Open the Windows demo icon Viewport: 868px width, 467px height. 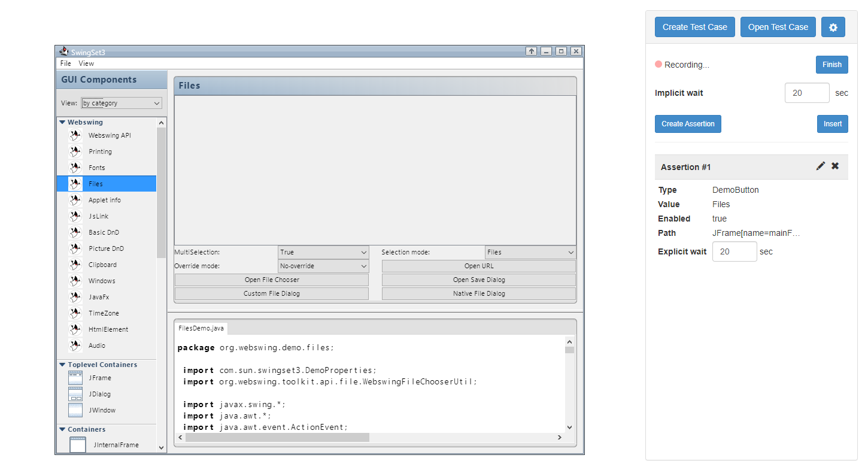coord(75,281)
